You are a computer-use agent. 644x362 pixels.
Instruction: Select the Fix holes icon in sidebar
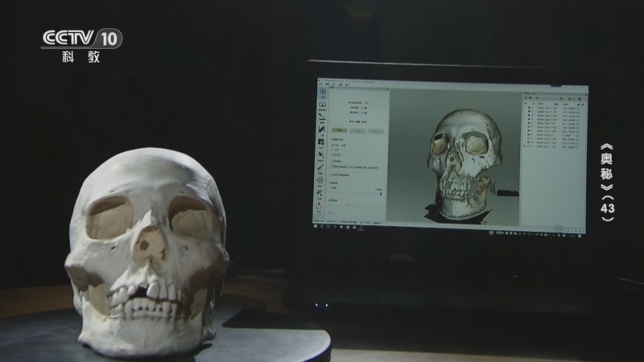[320, 154]
